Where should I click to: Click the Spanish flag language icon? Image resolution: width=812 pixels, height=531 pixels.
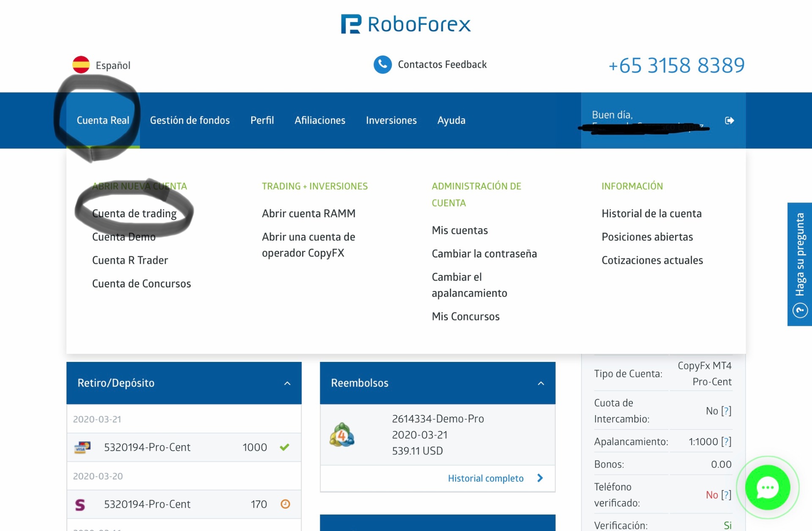[x=81, y=65]
